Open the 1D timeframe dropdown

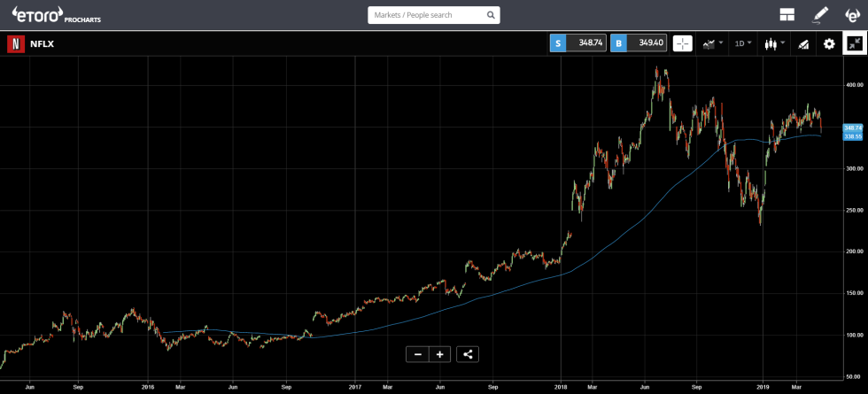[x=743, y=43]
